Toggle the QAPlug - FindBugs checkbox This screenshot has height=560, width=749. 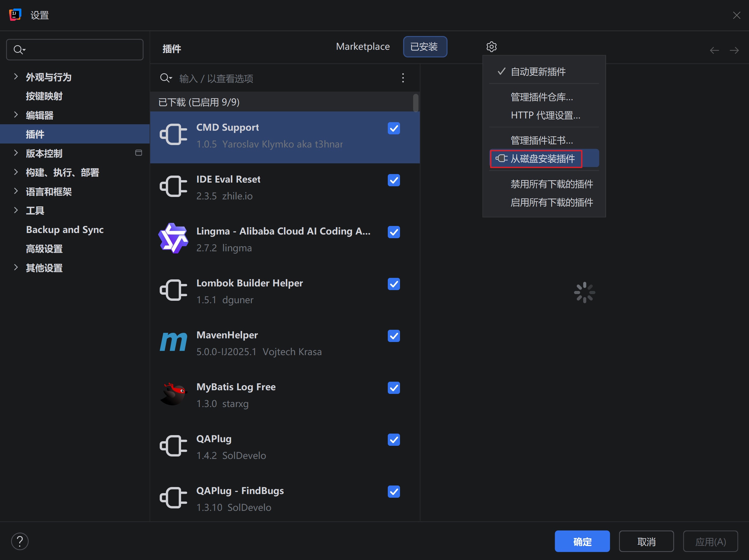point(394,492)
